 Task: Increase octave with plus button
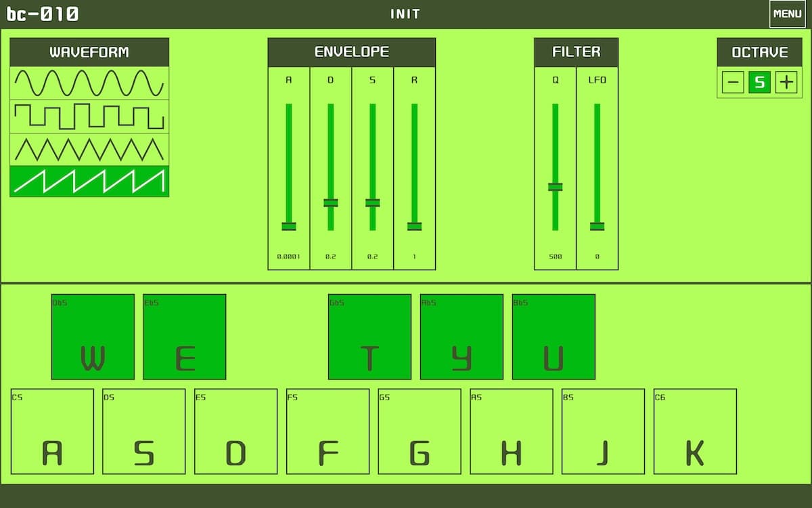click(786, 83)
